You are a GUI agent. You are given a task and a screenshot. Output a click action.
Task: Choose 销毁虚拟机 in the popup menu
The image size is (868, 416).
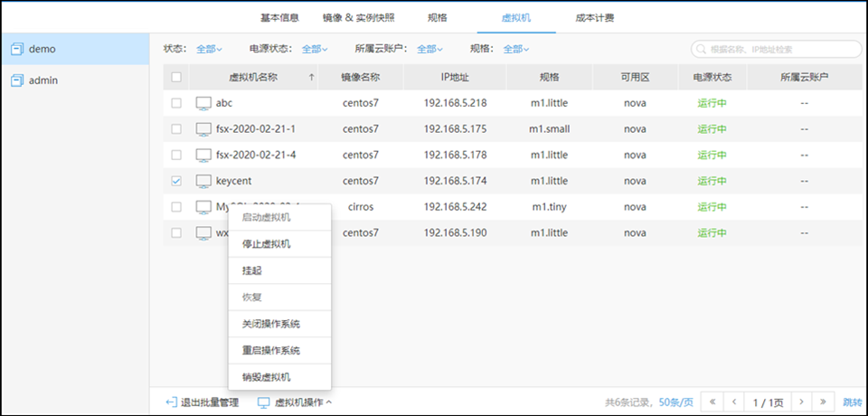266,377
